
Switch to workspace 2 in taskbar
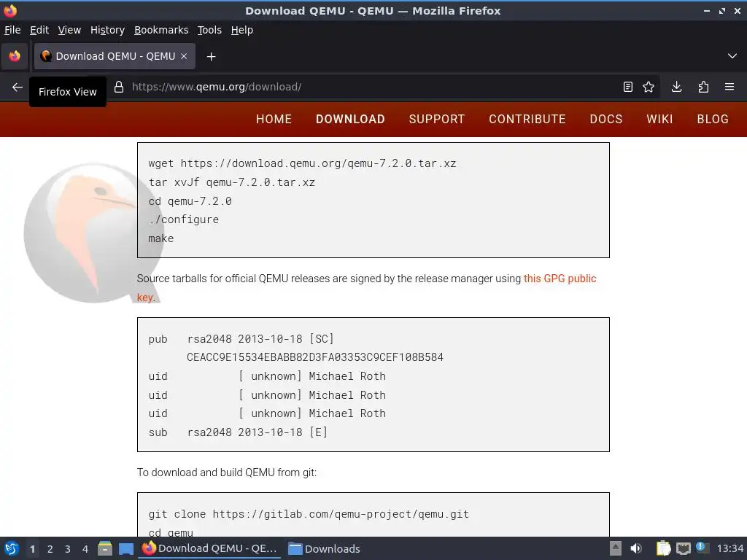(x=50, y=549)
